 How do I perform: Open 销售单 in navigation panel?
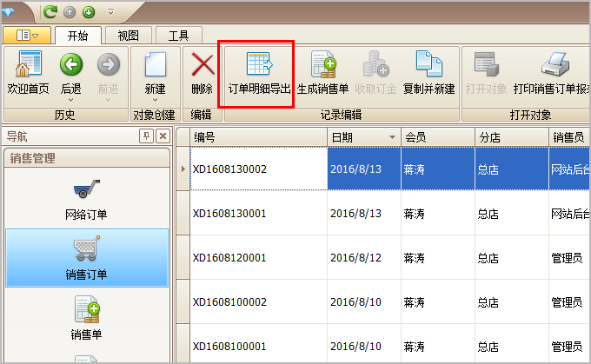[86, 319]
